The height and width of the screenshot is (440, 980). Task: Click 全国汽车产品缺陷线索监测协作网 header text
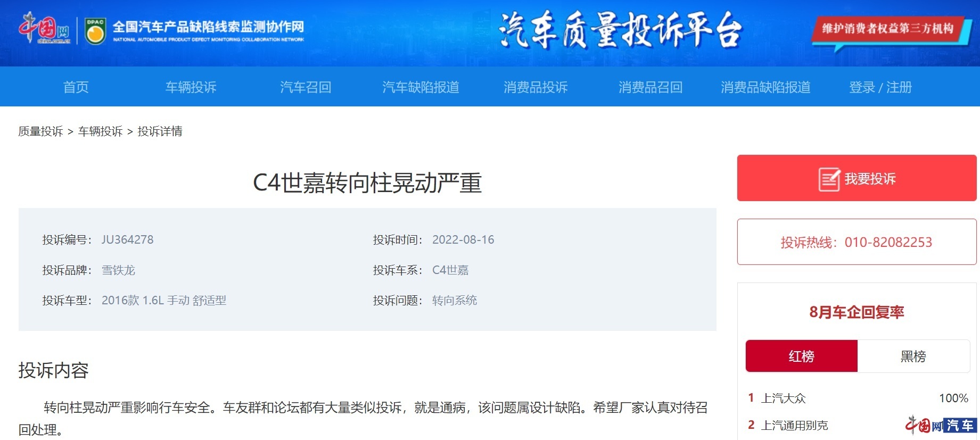click(208, 27)
